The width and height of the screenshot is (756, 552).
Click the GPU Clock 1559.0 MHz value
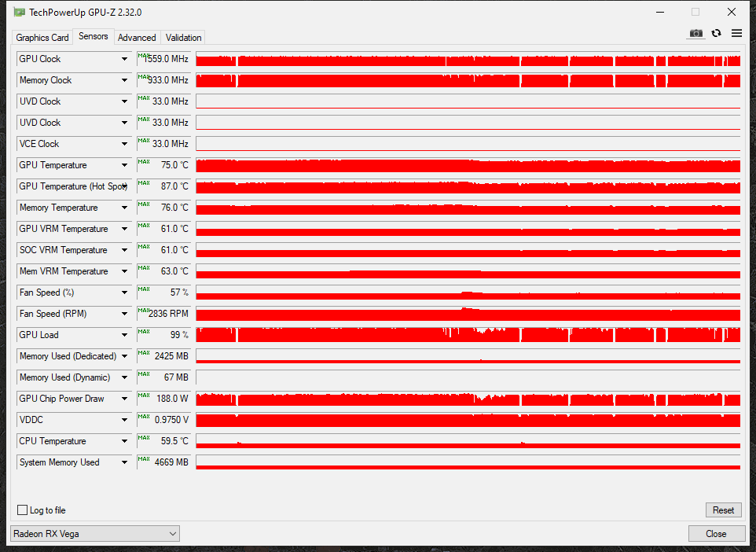pyautogui.click(x=164, y=59)
